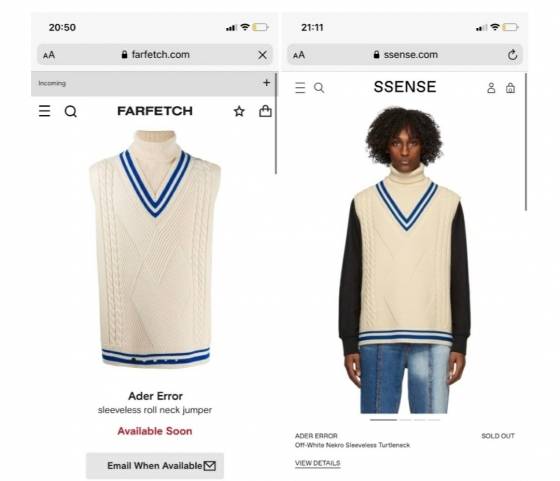Expand the Incoming banner plus sign

coord(266,83)
